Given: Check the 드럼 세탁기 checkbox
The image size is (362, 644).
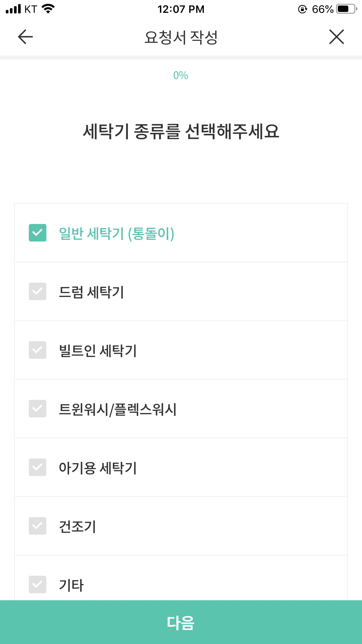Looking at the screenshot, I should click(38, 291).
